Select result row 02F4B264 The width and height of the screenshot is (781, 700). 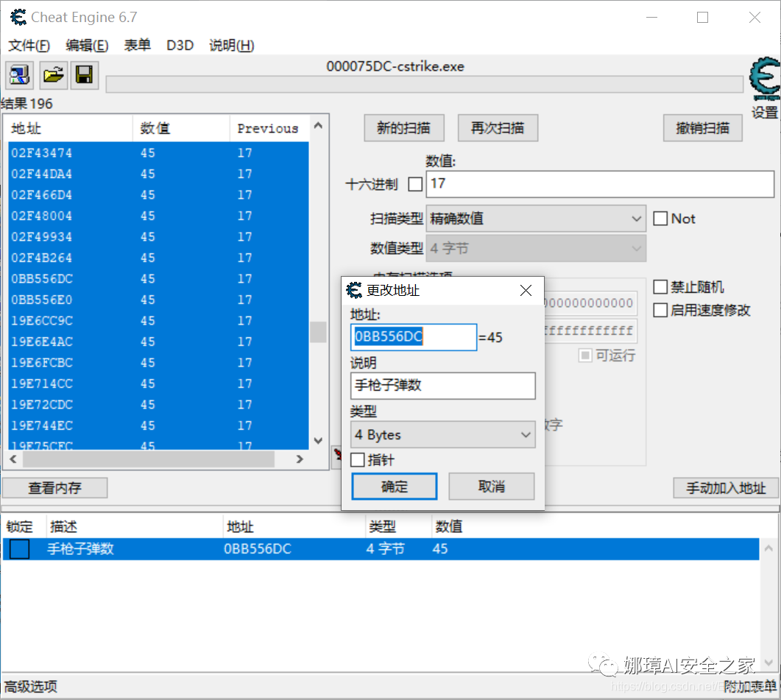point(158,258)
